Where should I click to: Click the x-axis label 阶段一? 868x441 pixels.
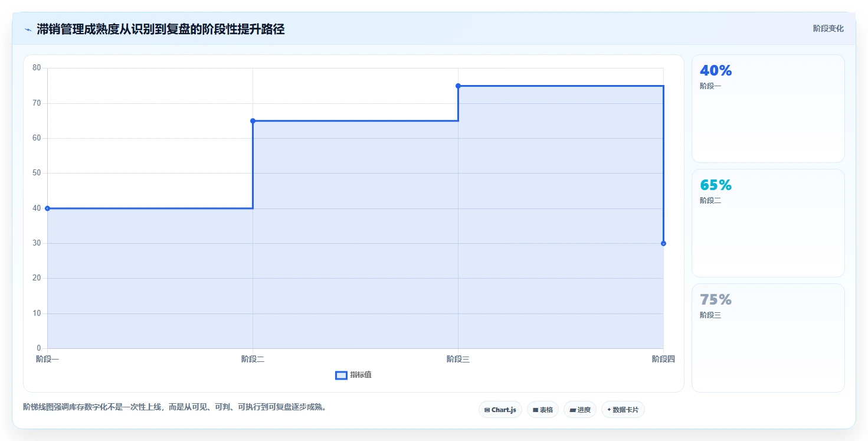coord(47,359)
